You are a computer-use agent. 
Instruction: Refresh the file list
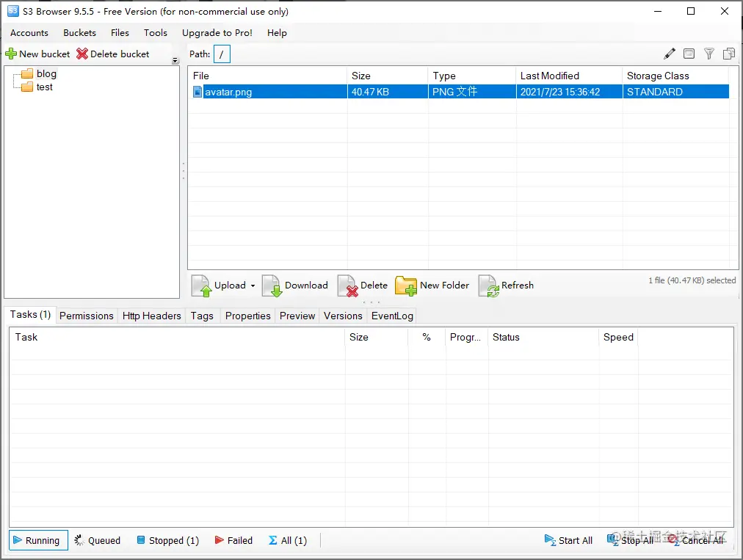coord(506,286)
